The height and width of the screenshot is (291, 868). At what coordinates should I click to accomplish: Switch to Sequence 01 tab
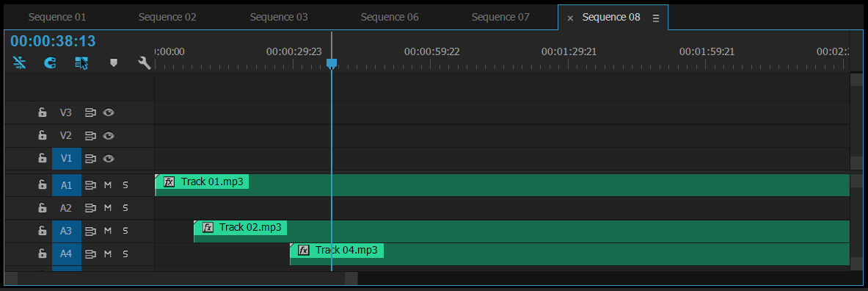tap(57, 17)
